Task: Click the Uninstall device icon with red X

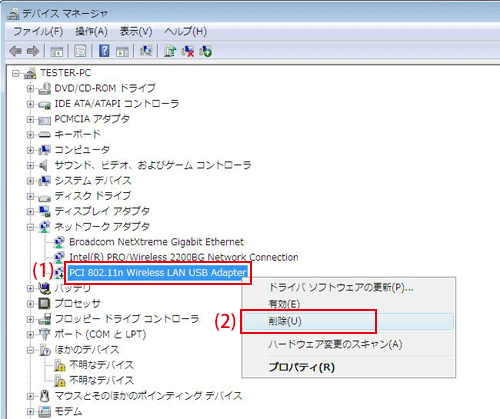Action: coord(188,51)
